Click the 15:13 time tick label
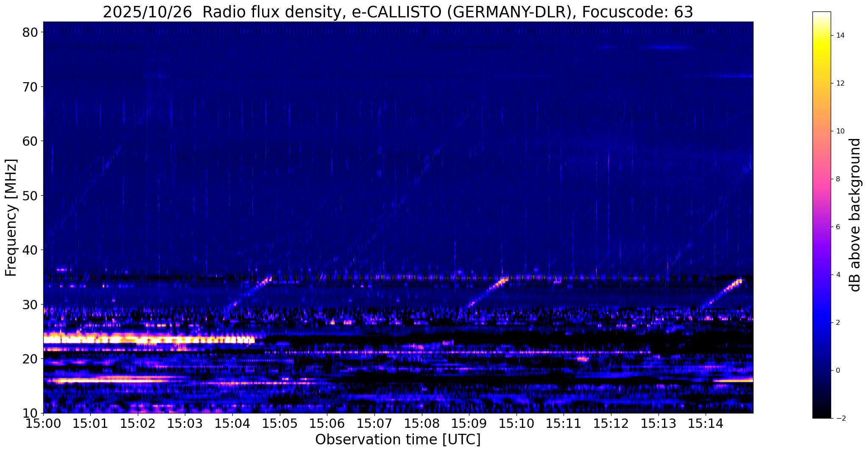The width and height of the screenshot is (868, 452). (x=659, y=424)
